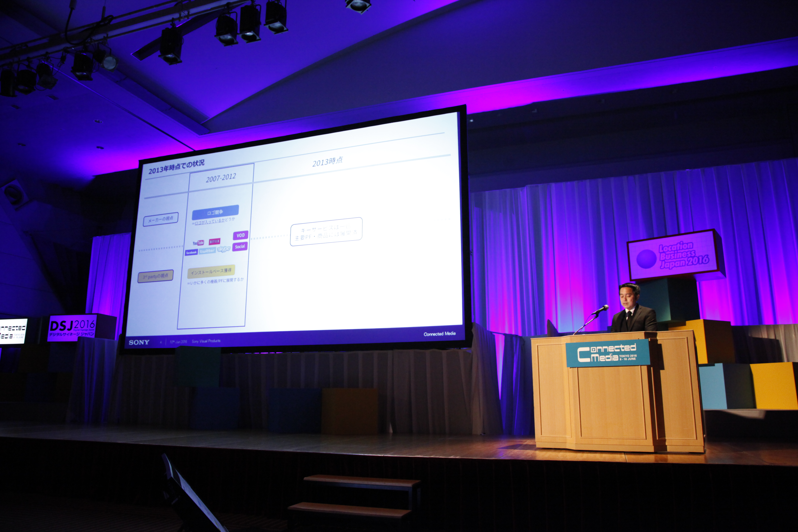Click the 2007-2012 column heading

(x=221, y=178)
